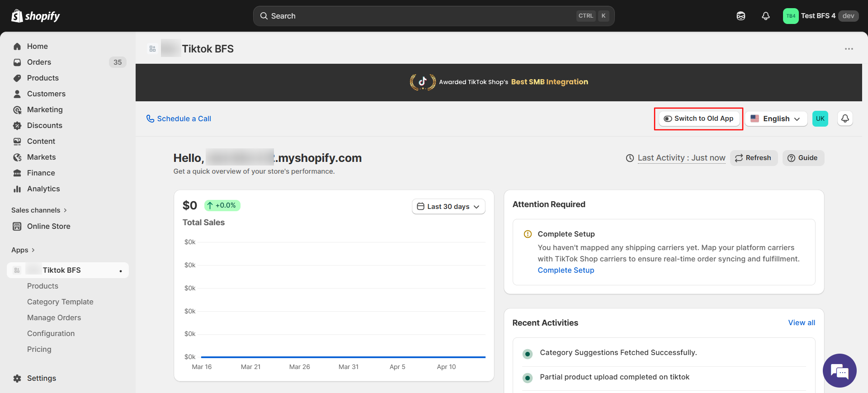Open Orders in the sidebar
This screenshot has width=868, height=393.
pos(39,62)
